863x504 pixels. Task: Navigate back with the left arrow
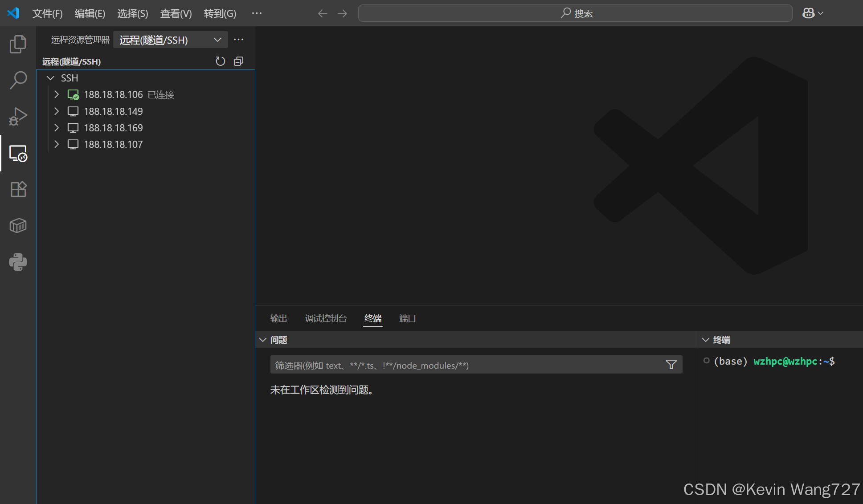tap(323, 13)
